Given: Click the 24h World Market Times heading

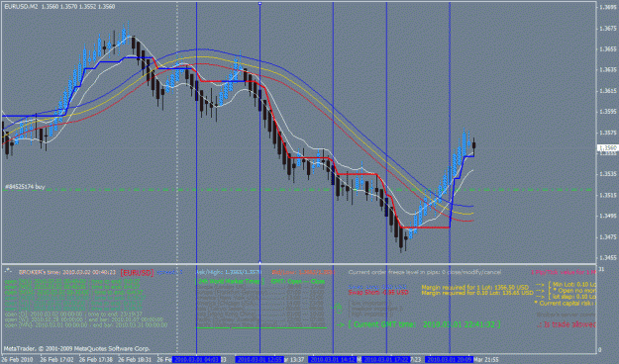Looking at the screenshot, I should (x=230, y=281).
